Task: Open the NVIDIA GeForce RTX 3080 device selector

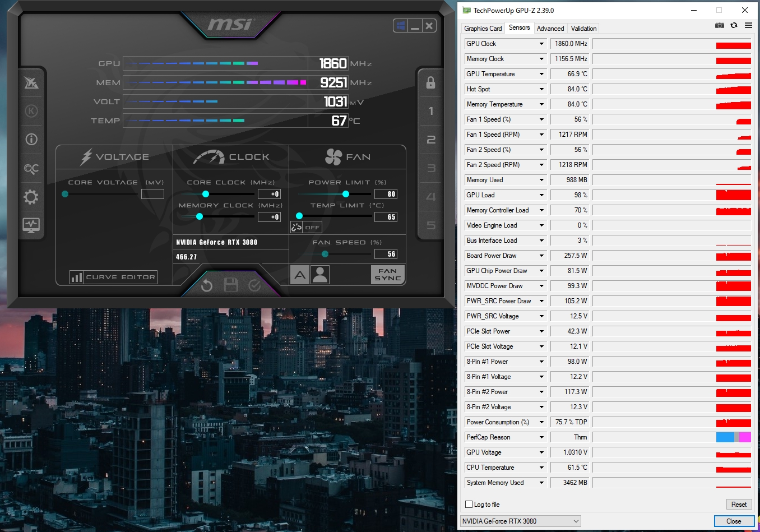Action: click(520, 521)
